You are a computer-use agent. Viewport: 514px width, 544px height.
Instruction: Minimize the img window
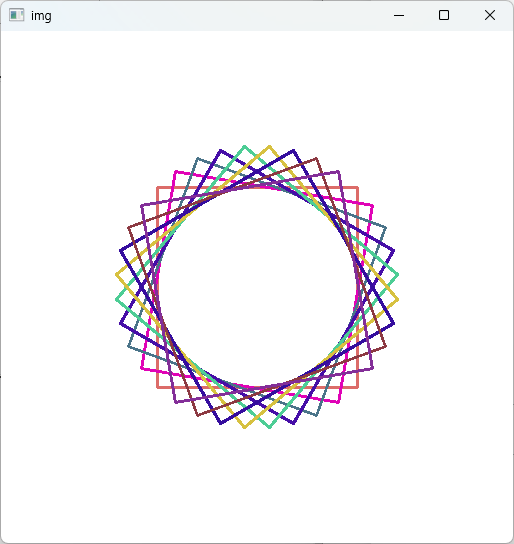(x=399, y=15)
